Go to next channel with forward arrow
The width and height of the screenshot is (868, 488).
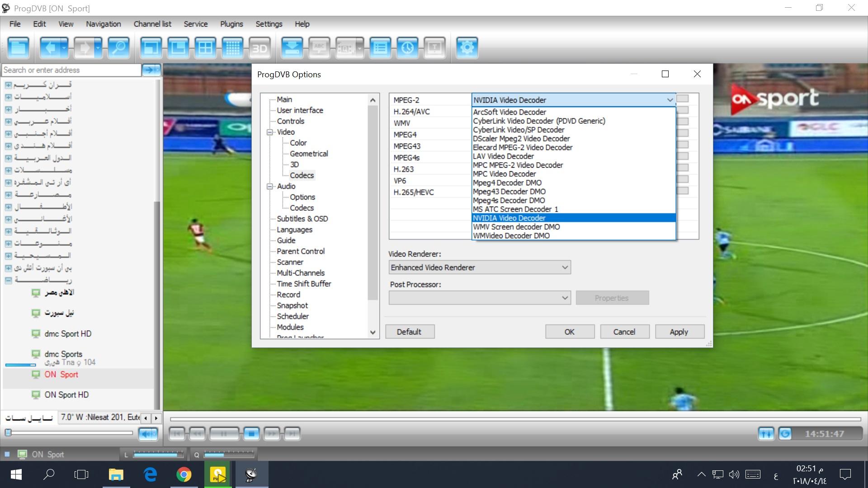point(85,47)
